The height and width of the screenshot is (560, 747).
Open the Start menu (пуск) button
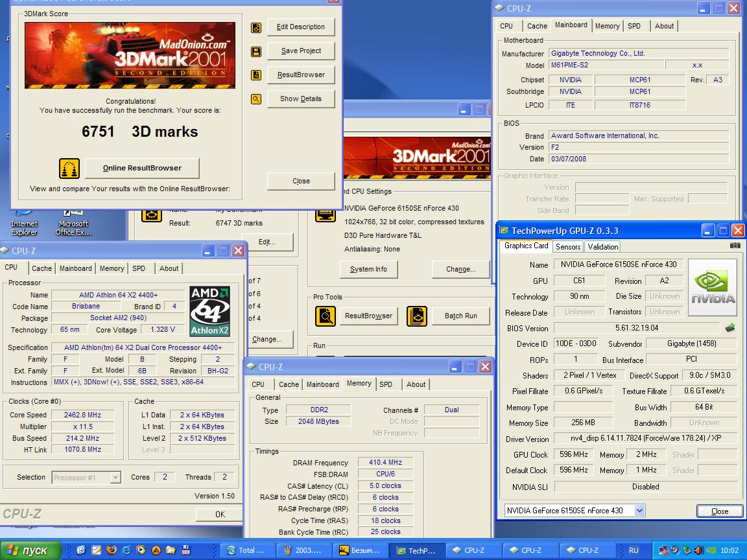click(x=31, y=550)
